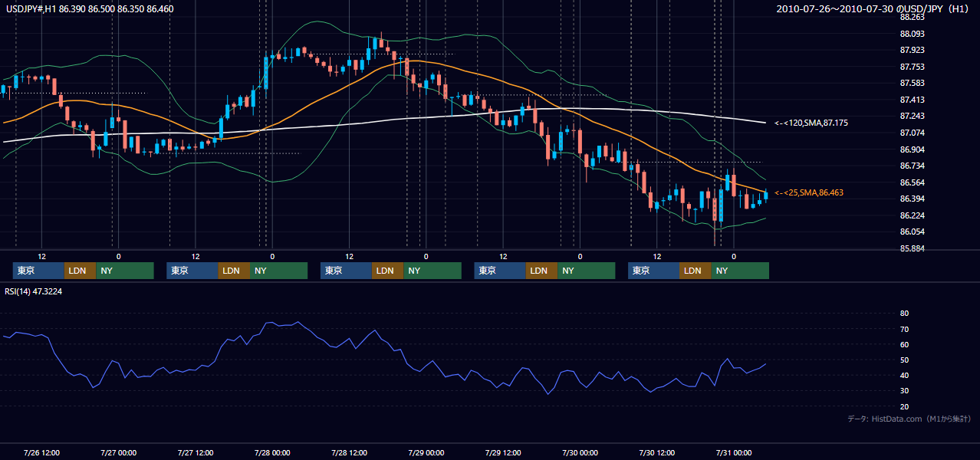Click price axis value 86.564
Screen dimensions: 980x460
point(912,182)
